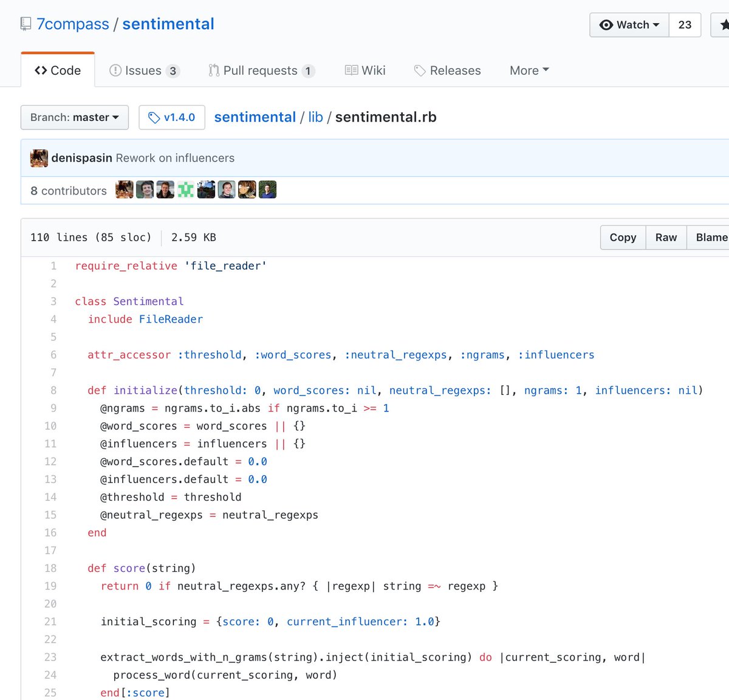Click initial_scoring variable on line 21

click(149, 622)
